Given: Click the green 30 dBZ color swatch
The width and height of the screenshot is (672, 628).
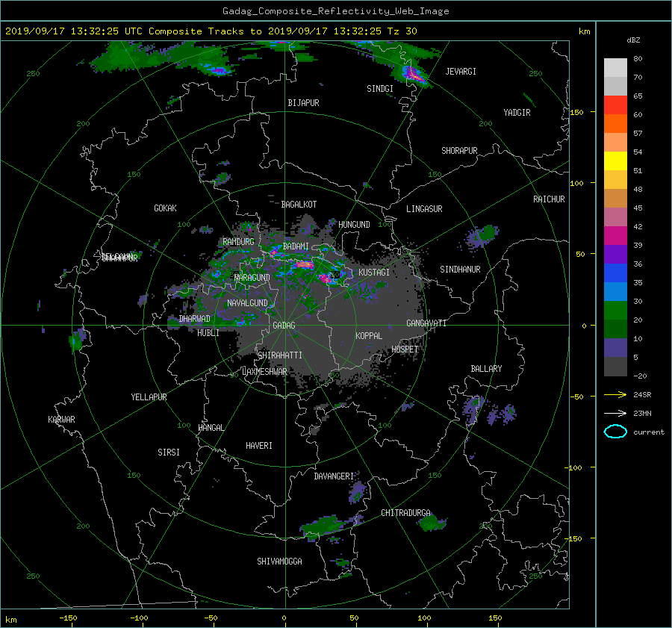Looking at the screenshot, I should pyautogui.click(x=615, y=311).
